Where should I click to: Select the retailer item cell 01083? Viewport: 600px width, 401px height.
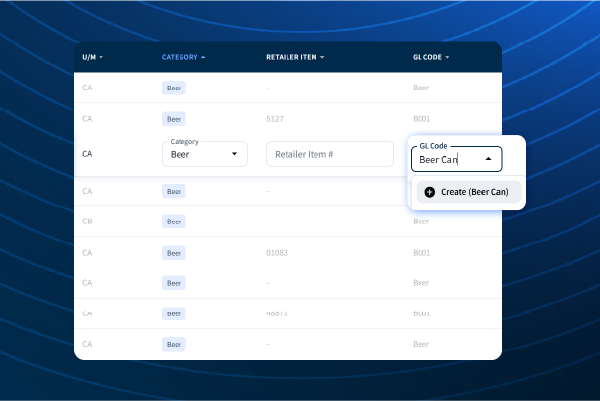coord(279,252)
